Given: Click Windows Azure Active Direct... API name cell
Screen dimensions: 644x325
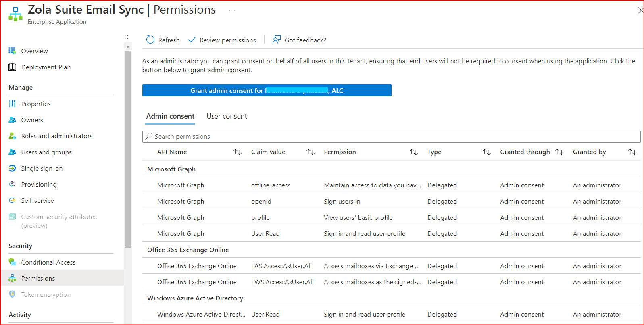Looking at the screenshot, I should pos(201,314).
